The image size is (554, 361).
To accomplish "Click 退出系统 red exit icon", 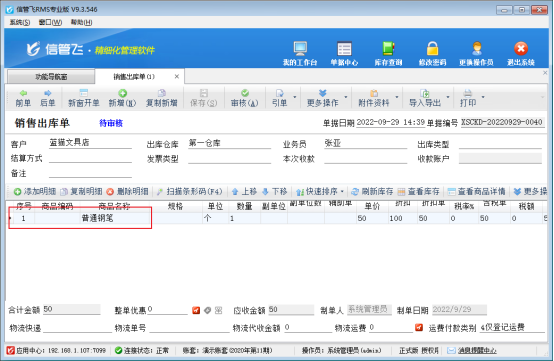I will [x=520, y=53].
